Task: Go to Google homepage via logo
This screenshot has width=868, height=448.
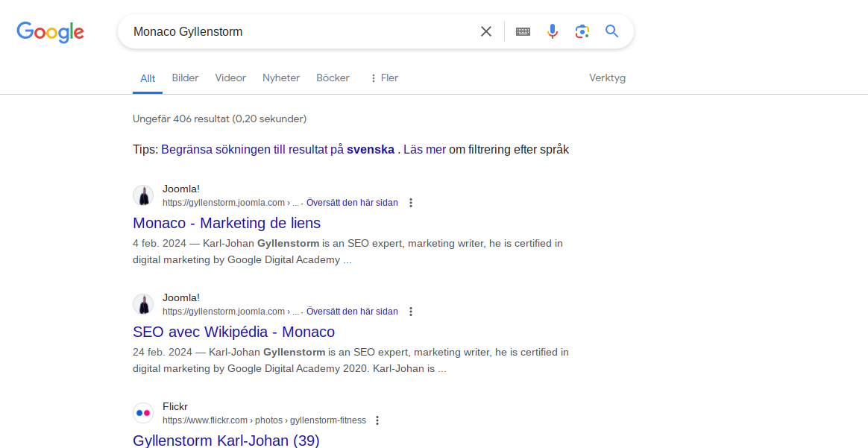Action: coord(51,32)
